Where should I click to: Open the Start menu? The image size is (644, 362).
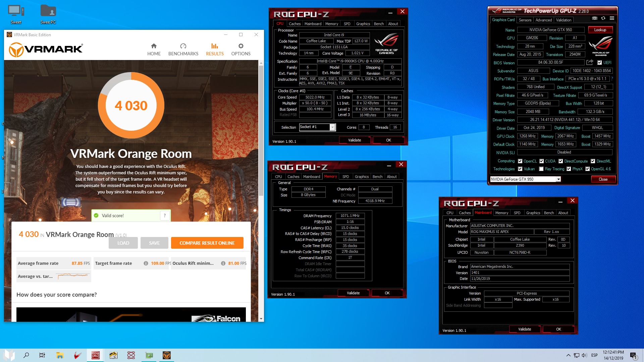point(9,355)
